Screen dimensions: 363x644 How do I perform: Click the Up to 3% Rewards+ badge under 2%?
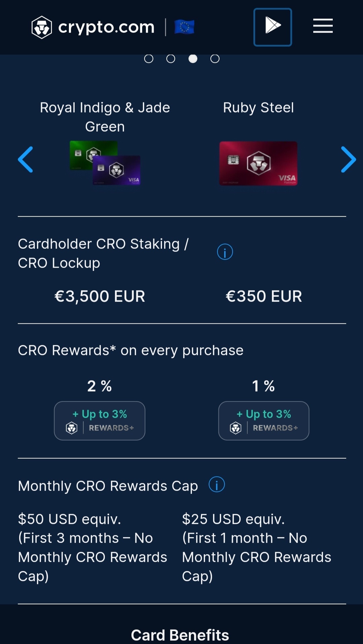coord(99,421)
